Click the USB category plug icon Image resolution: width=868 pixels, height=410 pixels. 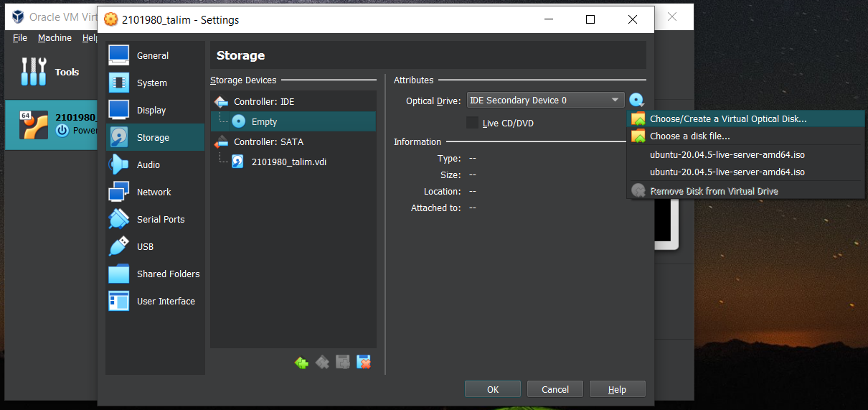coord(119,246)
